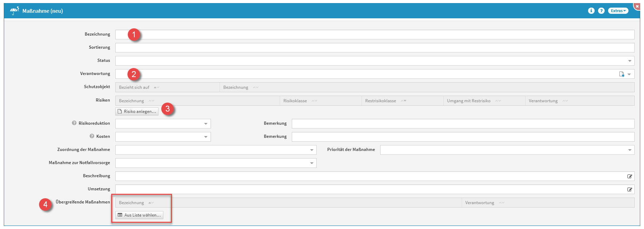Click the new entry icon in Verantwortung field
This screenshot has height=229, width=644.
[x=622, y=74]
